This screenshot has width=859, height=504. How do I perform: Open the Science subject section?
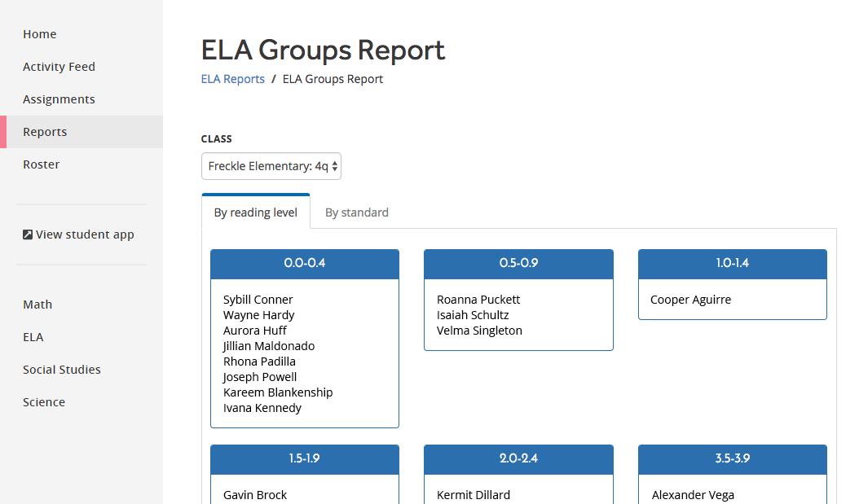(44, 402)
